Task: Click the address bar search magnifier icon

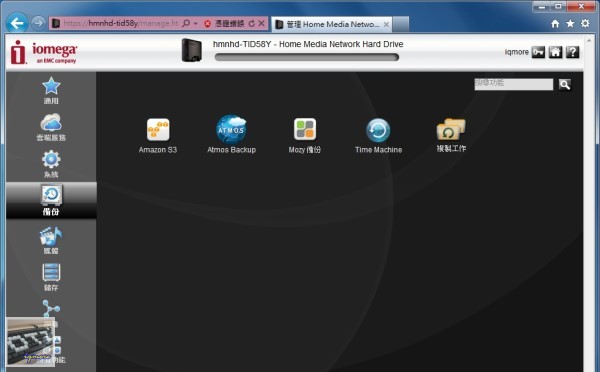Action: pyautogui.click(x=186, y=23)
